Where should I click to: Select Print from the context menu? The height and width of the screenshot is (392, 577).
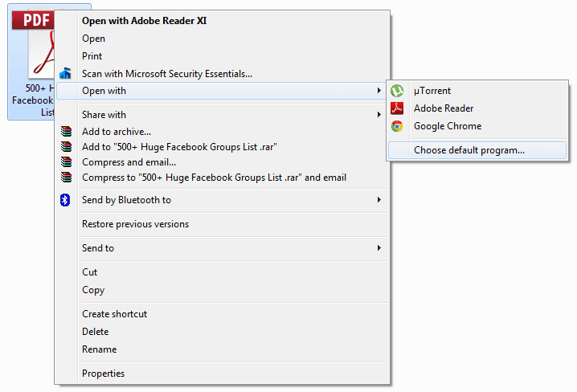(x=92, y=56)
